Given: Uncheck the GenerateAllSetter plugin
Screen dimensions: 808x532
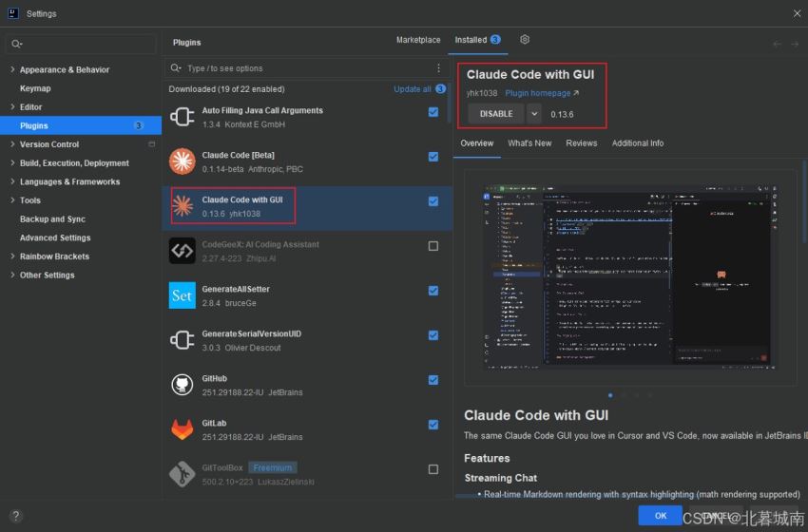Looking at the screenshot, I should tap(433, 291).
